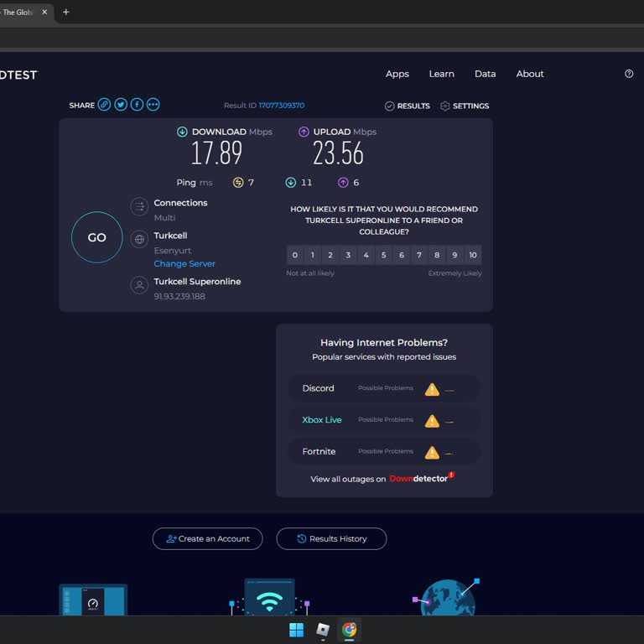The height and width of the screenshot is (644, 644).
Task: Rate recommendation 6
Action: coord(402,255)
